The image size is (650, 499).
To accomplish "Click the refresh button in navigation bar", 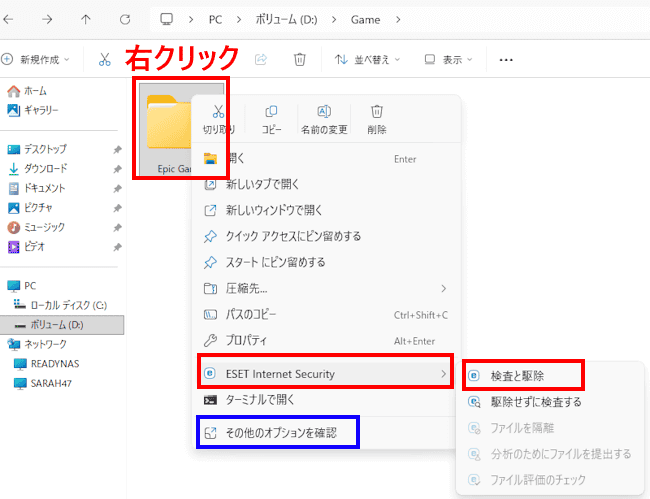I will tap(125, 19).
